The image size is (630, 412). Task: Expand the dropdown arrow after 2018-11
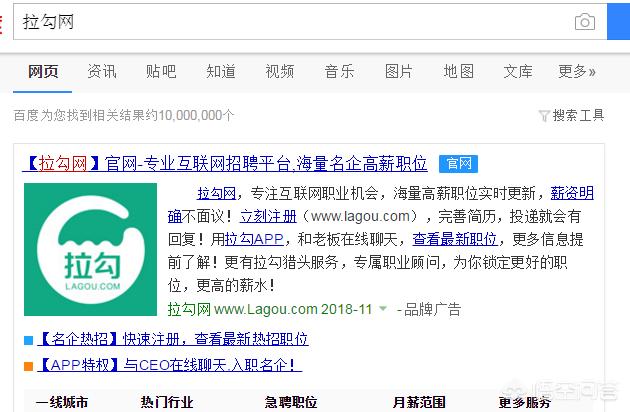[383, 309]
